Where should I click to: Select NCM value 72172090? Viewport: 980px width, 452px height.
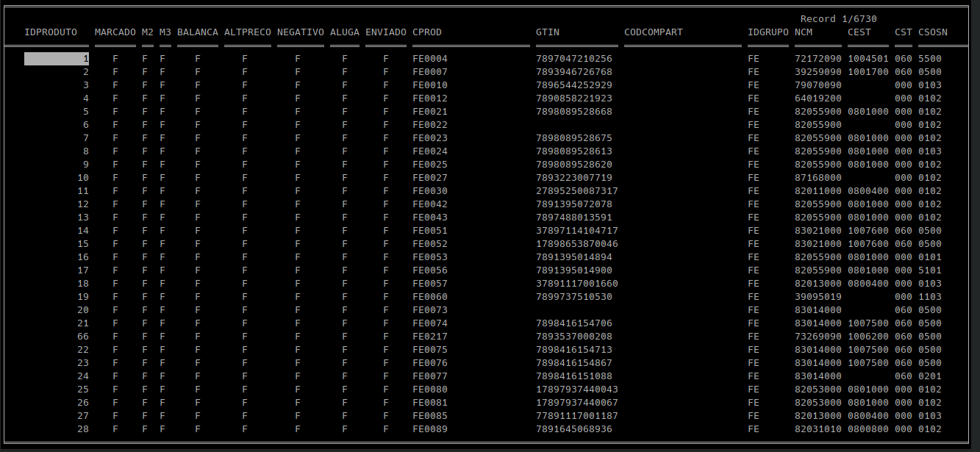click(818, 59)
